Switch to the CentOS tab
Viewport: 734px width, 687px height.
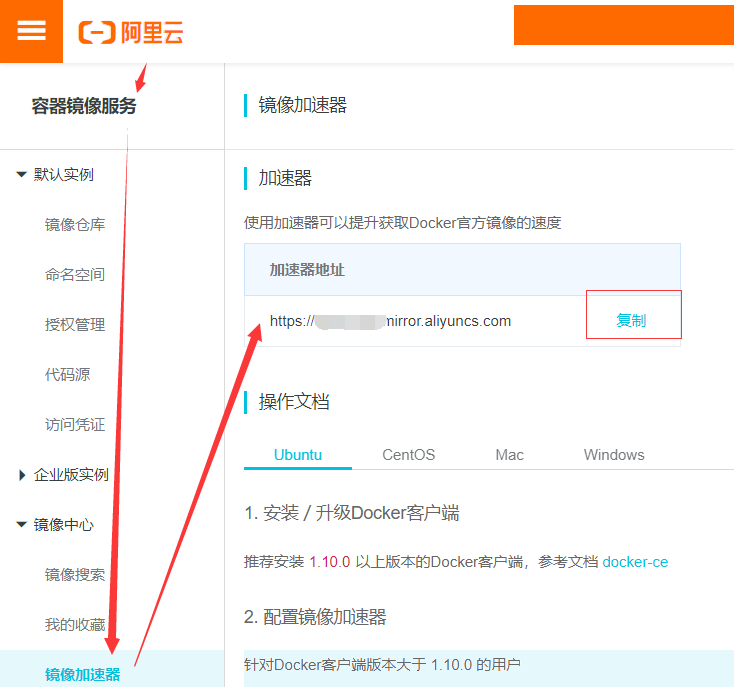tap(409, 455)
